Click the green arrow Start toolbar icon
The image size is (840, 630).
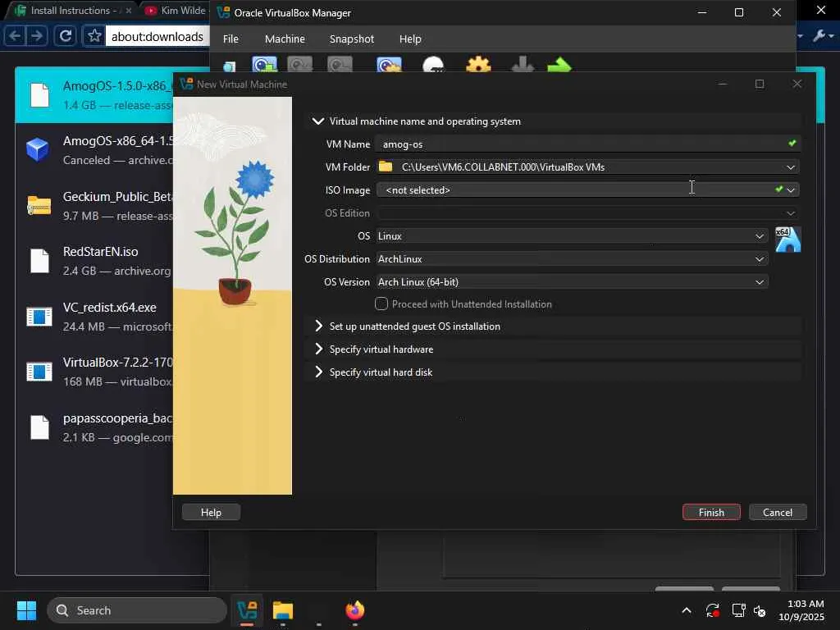click(559, 66)
